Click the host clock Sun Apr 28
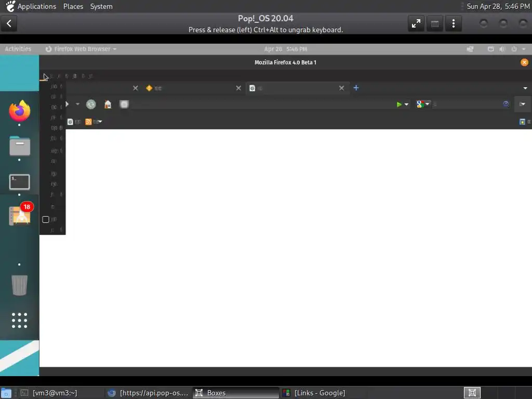This screenshot has width=532, height=399. (x=498, y=6)
